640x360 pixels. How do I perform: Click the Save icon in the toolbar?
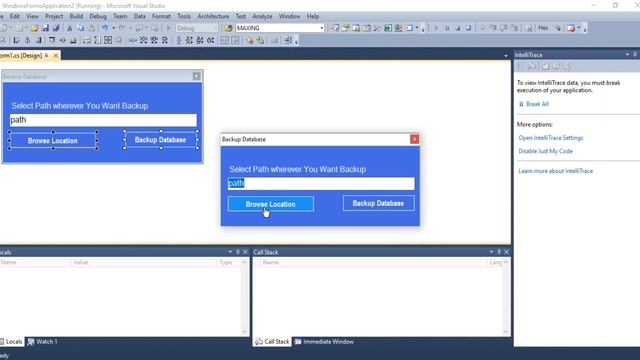45,28
